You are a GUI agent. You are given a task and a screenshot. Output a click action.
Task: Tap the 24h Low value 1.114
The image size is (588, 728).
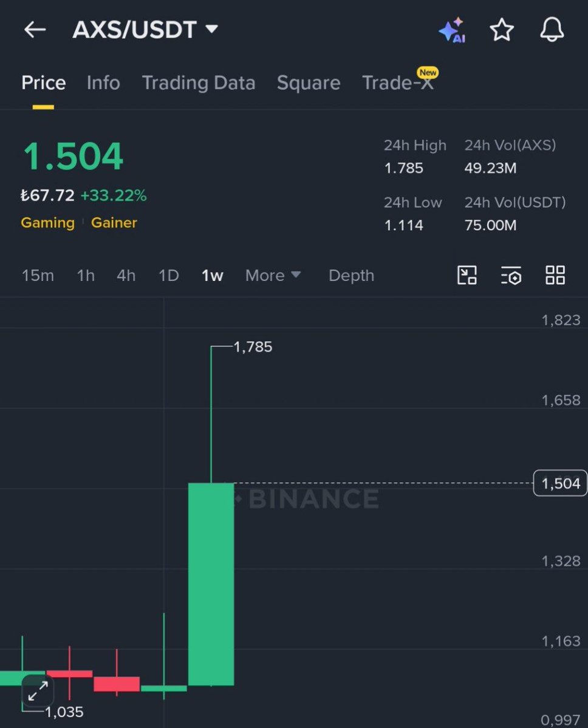click(x=403, y=225)
